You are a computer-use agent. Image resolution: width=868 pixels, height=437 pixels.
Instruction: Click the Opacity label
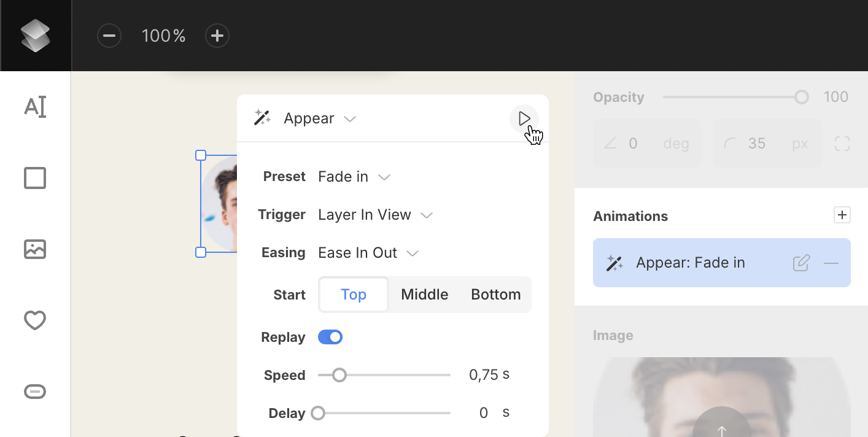point(619,98)
